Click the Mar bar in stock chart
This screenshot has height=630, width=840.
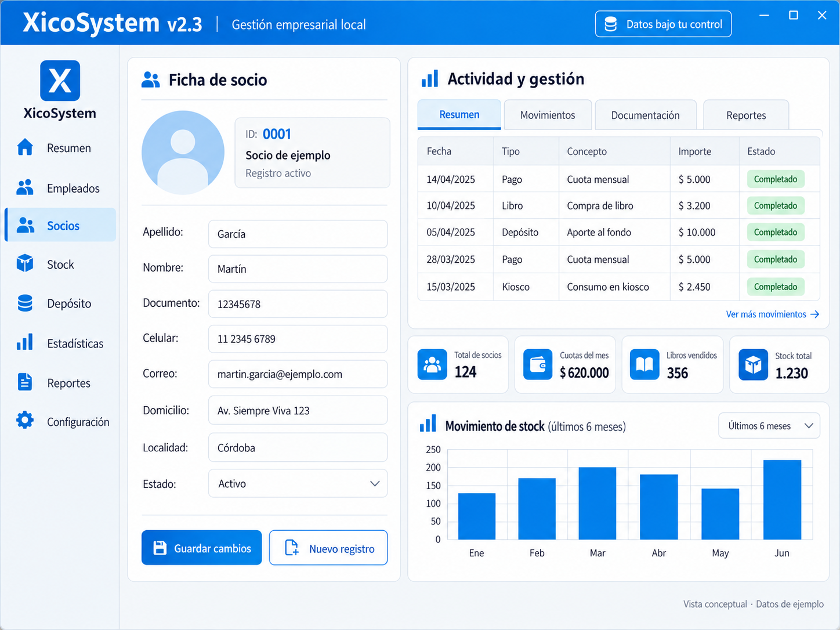click(598, 503)
